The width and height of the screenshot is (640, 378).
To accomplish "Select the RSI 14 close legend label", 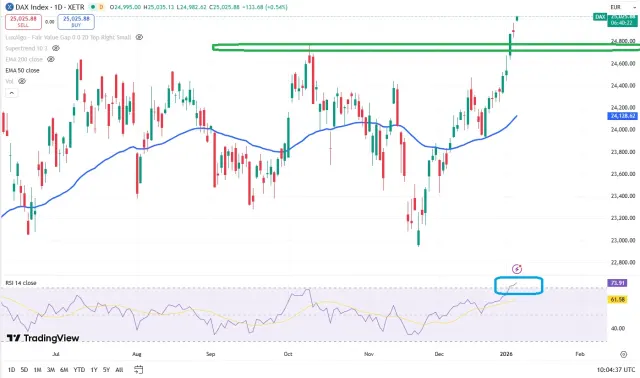I will pyautogui.click(x=21, y=282).
